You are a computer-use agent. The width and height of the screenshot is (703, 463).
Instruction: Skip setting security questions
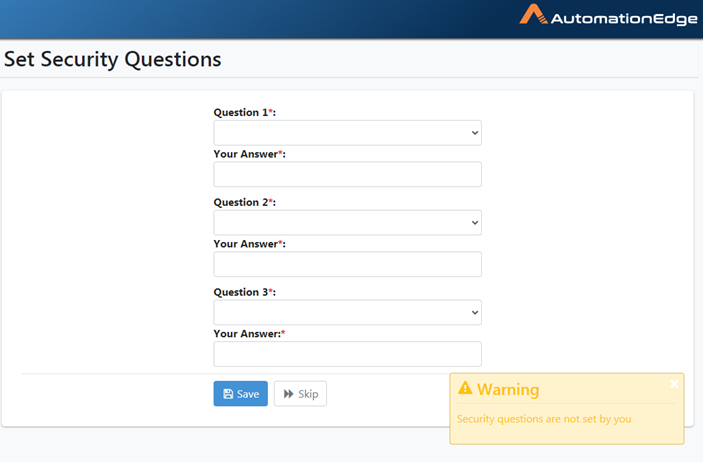click(x=300, y=394)
